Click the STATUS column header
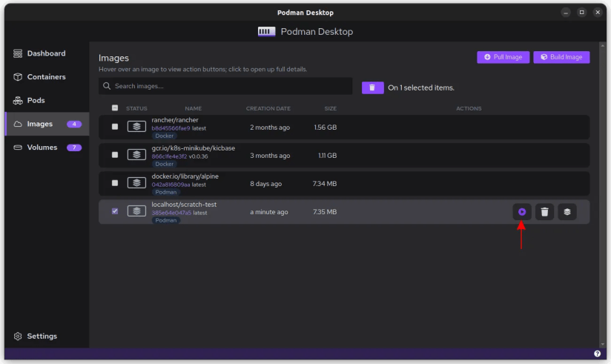611x364 pixels. point(136,108)
